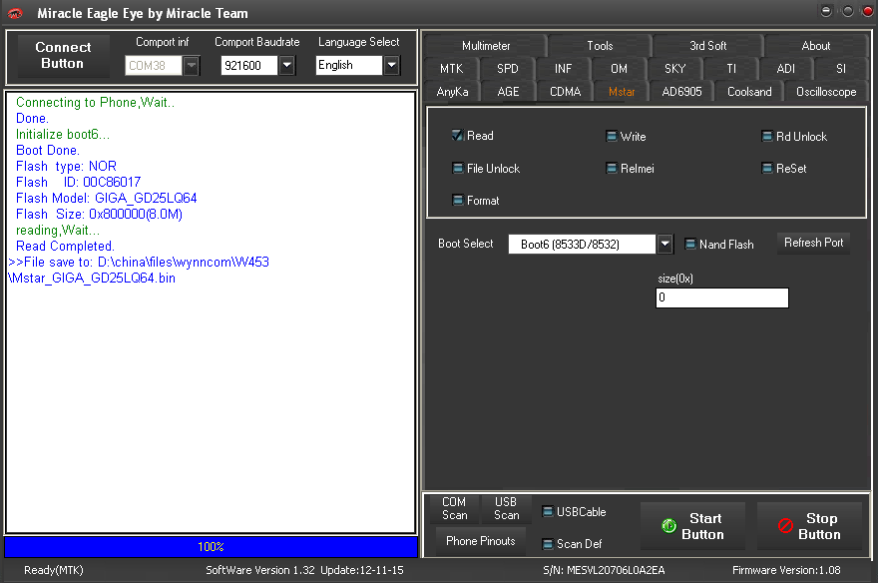Click the 'Flash Size: 0x800000(8.0M)' log line
The height and width of the screenshot is (583, 878).
(99, 214)
